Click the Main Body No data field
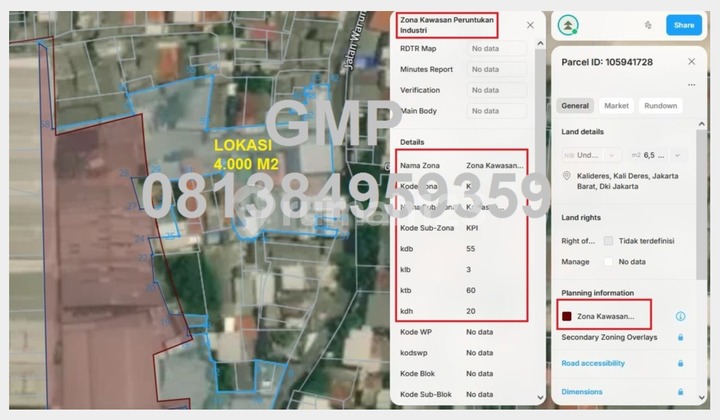Image resolution: width=720 pixels, height=420 pixels. coord(497,111)
